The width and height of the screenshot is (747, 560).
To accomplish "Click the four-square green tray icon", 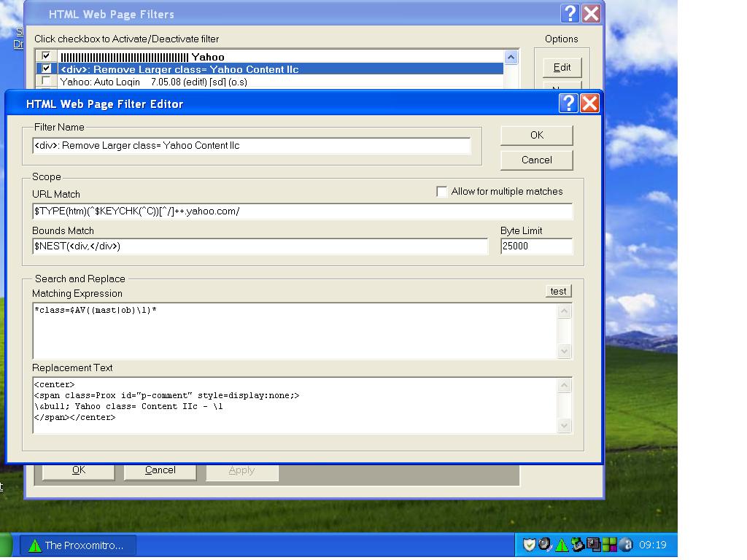I will pos(609,545).
